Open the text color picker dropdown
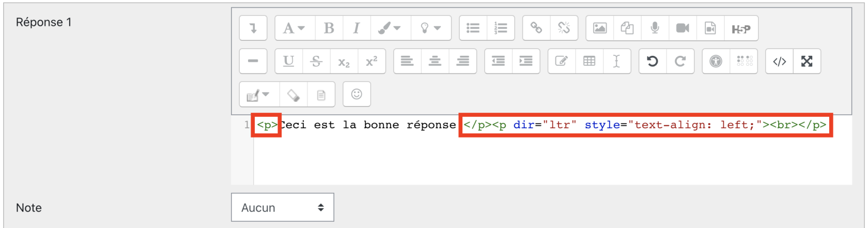868x228 pixels. click(x=390, y=28)
